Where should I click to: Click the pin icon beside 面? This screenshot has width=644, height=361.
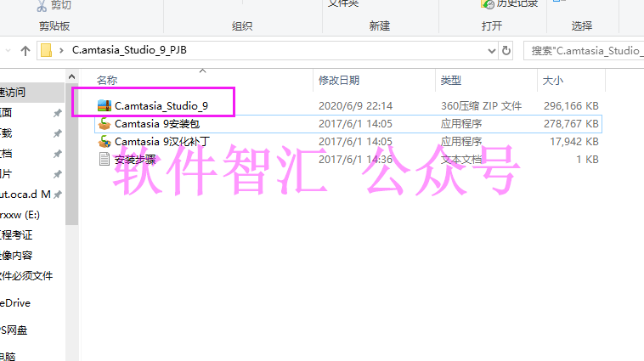point(58,113)
